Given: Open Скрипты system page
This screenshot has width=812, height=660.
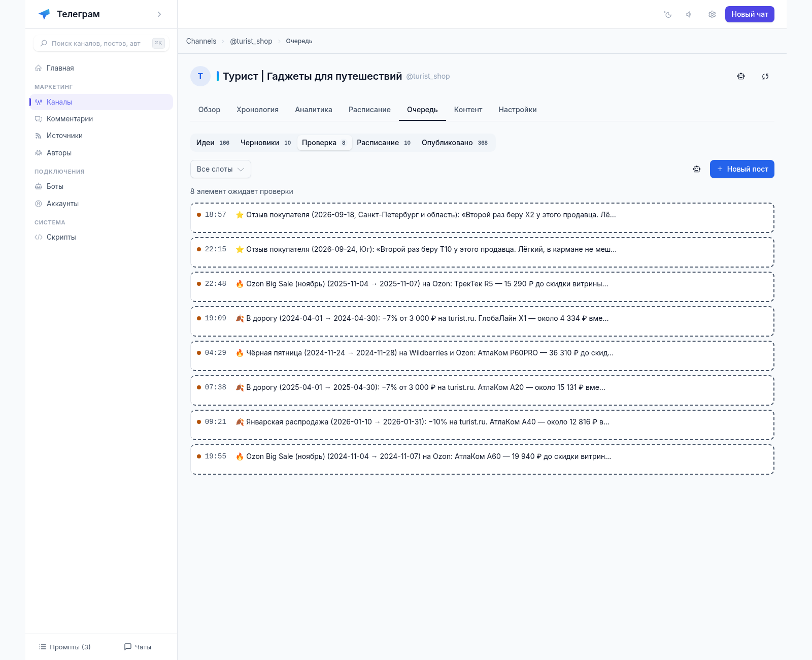Looking at the screenshot, I should 101,237.
